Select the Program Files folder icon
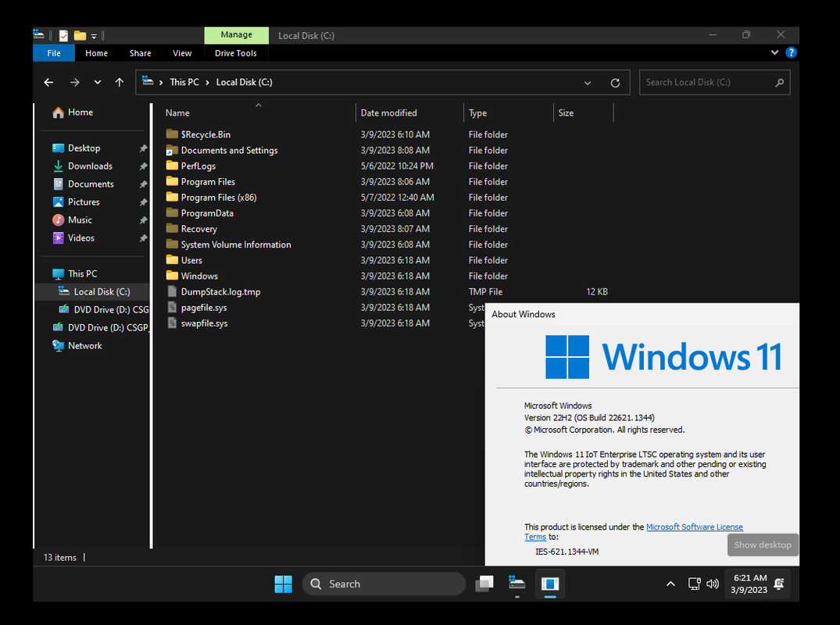Viewport: 840px width, 625px height. 172,181
